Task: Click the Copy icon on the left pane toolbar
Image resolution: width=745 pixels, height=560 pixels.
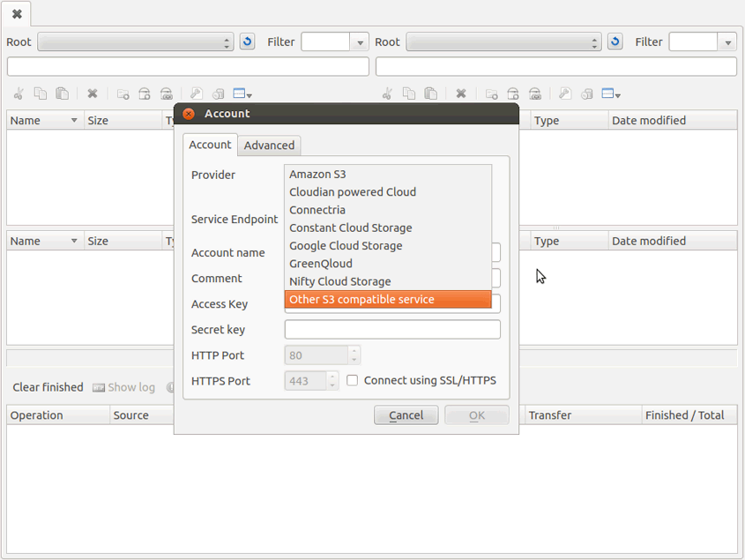Action: (x=41, y=93)
